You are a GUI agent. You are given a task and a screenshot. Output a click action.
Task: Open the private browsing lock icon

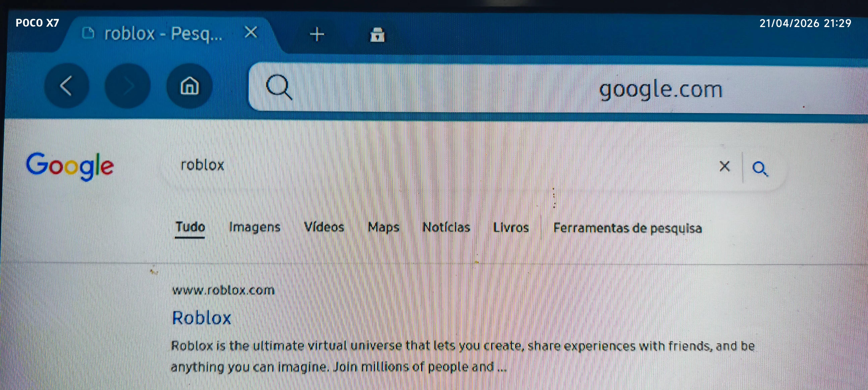coord(377,35)
